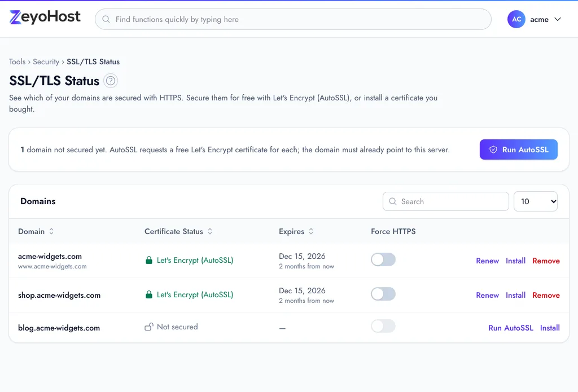Run AutoSSL for blog.acme-widgets.com row

(510, 328)
